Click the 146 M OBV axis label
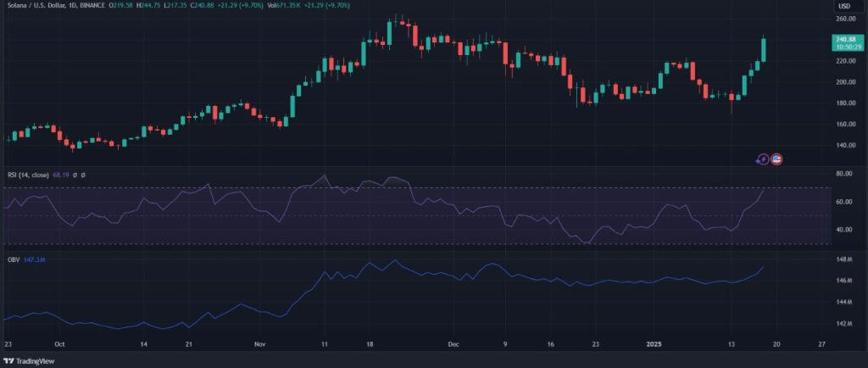This screenshot has height=368, width=868. click(x=845, y=281)
